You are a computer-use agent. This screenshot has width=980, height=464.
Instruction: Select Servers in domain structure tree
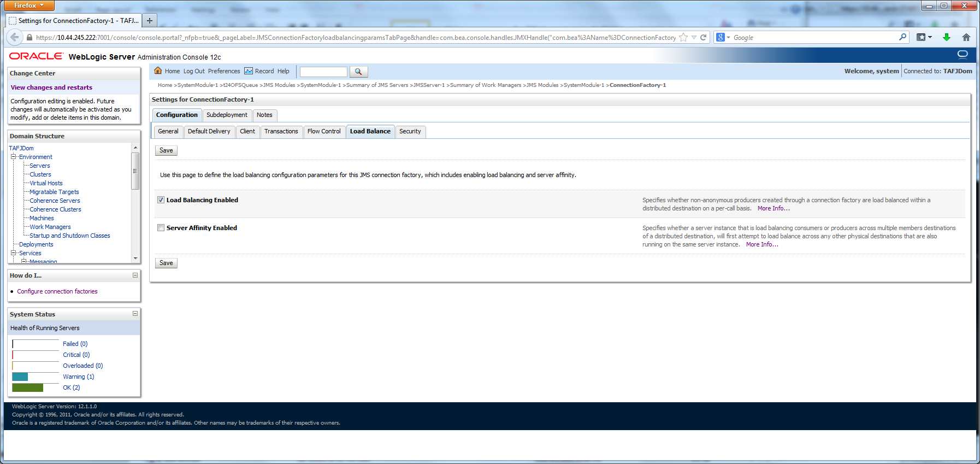(40, 166)
